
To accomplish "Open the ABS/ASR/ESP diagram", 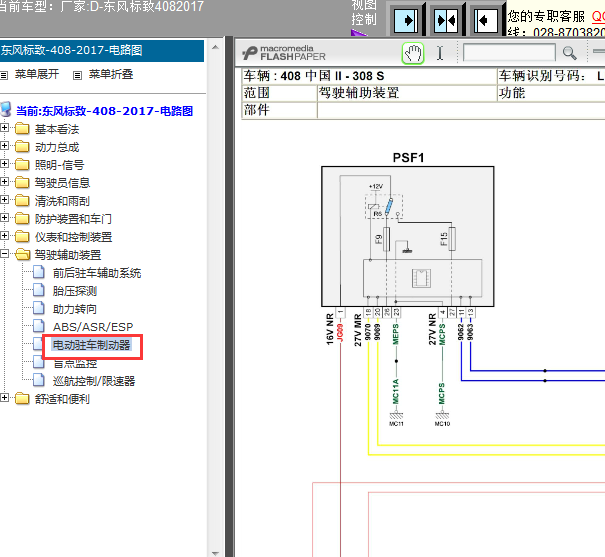I will click(x=93, y=327).
